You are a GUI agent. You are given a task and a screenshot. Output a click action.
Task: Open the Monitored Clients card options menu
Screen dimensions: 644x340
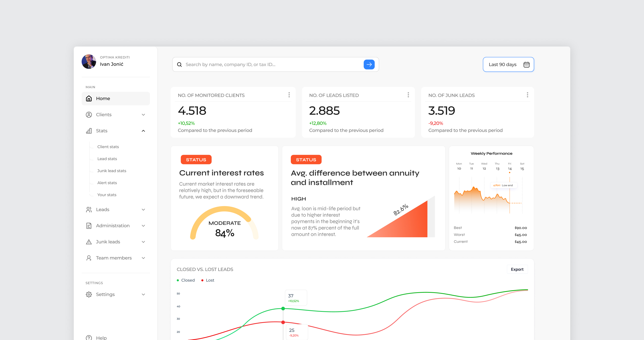(x=289, y=95)
